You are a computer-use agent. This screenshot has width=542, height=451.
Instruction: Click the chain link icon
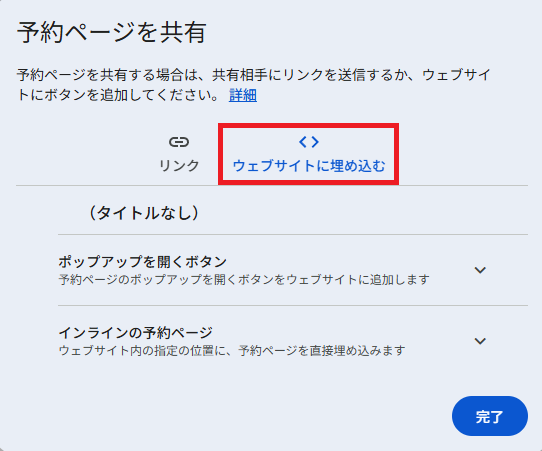(x=179, y=142)
